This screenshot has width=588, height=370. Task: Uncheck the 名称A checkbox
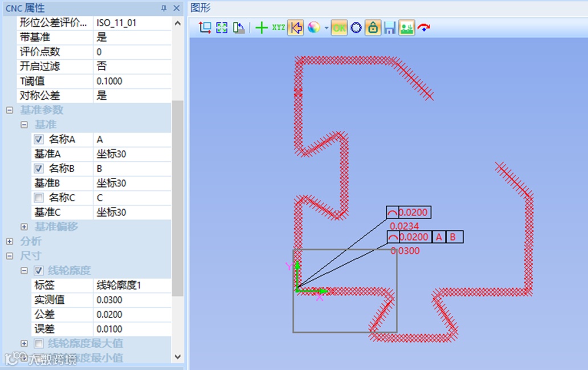tap(39, 140)
